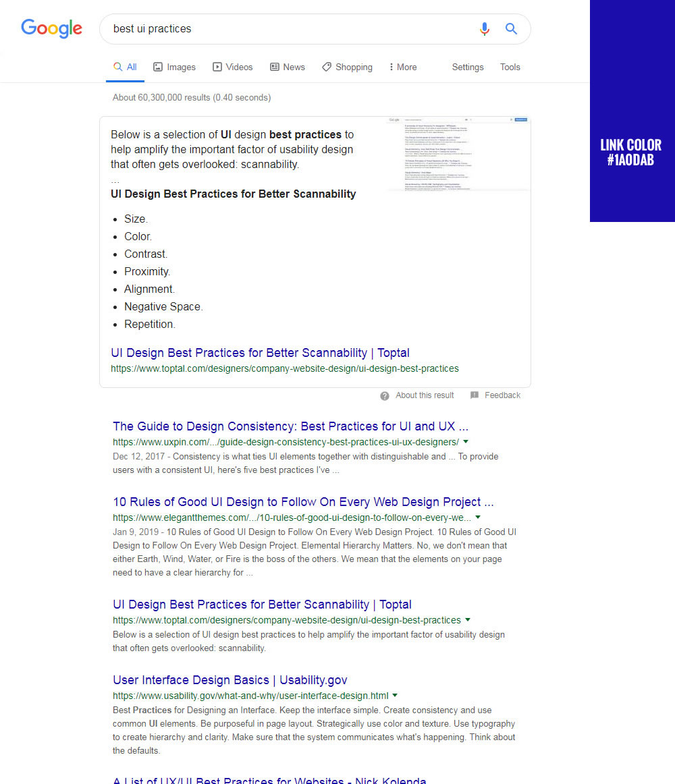Click the magnifying glass search button
This screenshot has height=784, width=675.
click(x=511, y=29)
